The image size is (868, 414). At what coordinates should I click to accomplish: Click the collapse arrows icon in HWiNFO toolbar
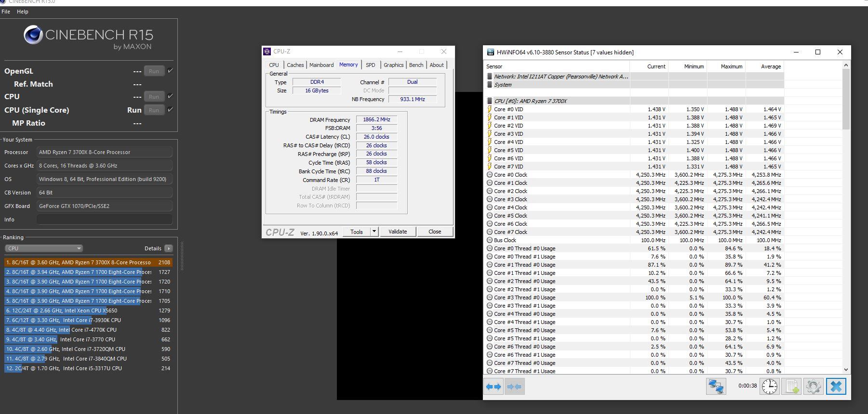click(x=514, y=387)
